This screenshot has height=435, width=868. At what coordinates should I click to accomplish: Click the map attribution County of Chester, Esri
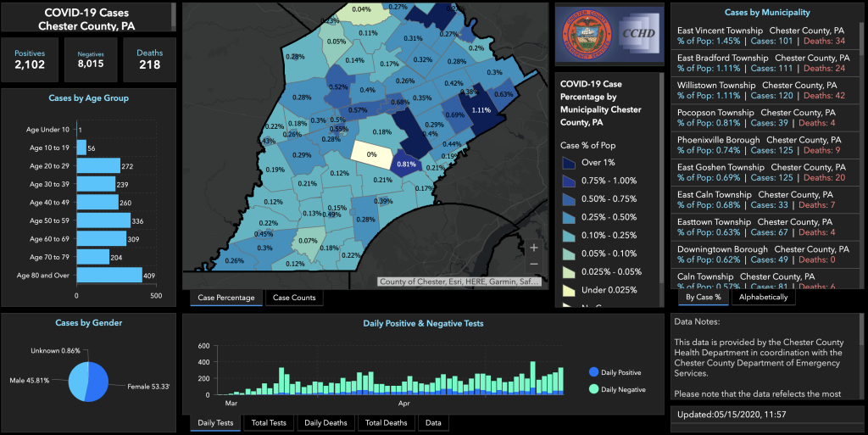point(459,282)
